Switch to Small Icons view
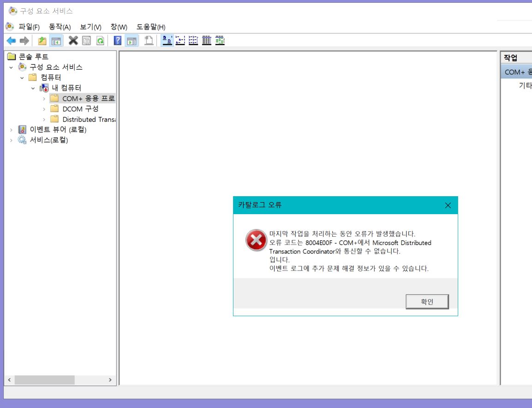The width and height of the screenshot is (532, 408). click(x=180, y=41)
